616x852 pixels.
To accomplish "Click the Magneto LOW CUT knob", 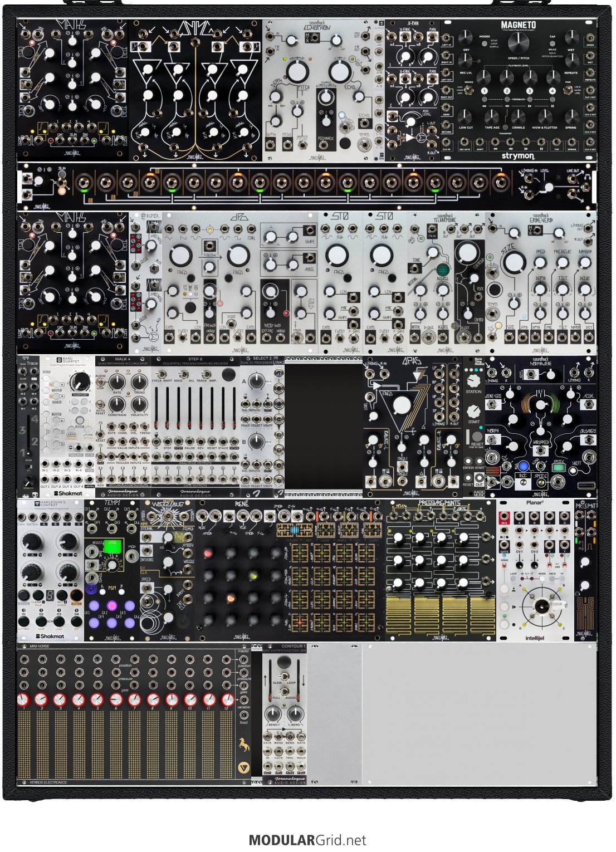I will coord(466,117).
